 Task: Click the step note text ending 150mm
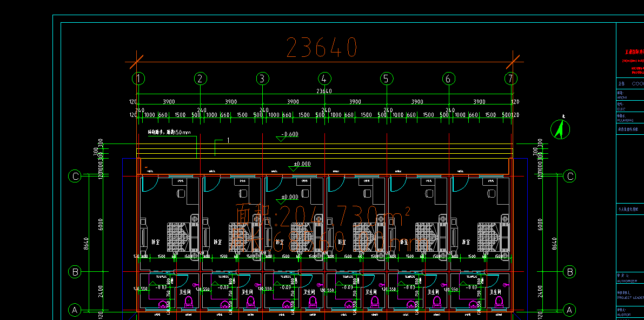169,133
